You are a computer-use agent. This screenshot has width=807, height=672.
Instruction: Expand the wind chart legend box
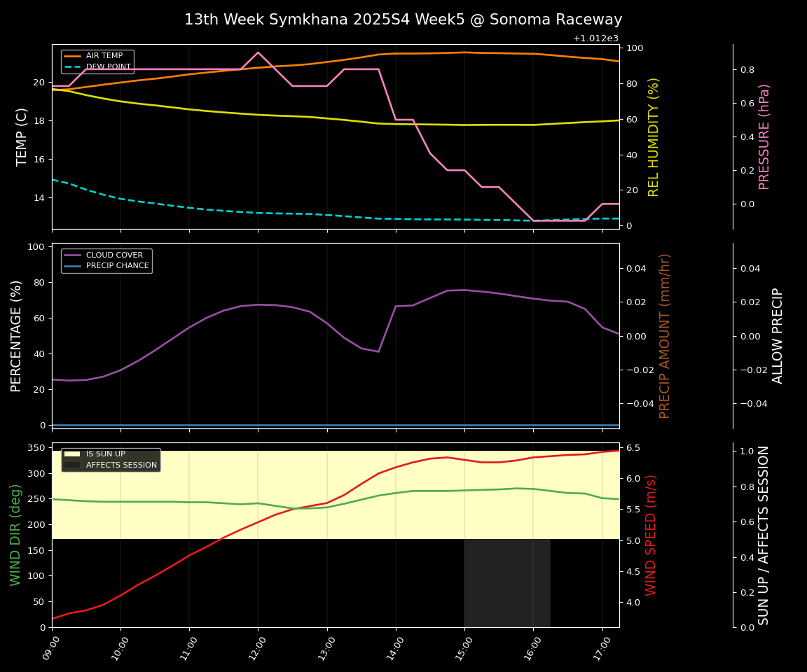tap(109, 458)
